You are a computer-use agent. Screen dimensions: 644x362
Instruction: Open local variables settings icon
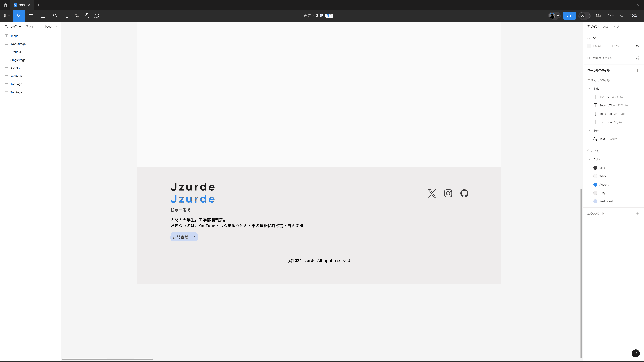(x=637, y=58)
